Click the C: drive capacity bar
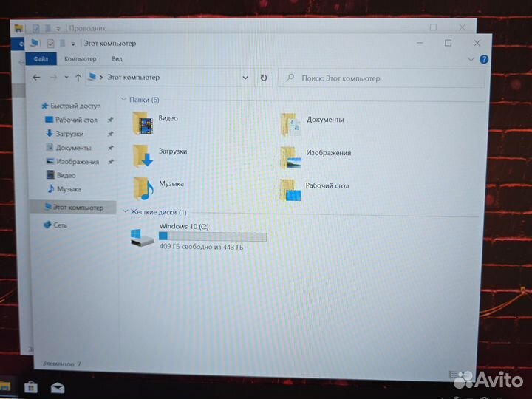 (213, 236)
